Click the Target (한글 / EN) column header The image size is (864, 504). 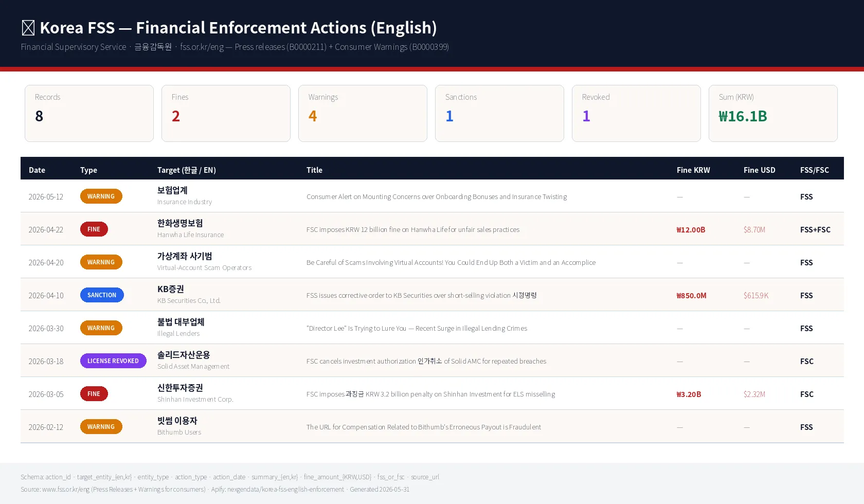pos(187,170)
